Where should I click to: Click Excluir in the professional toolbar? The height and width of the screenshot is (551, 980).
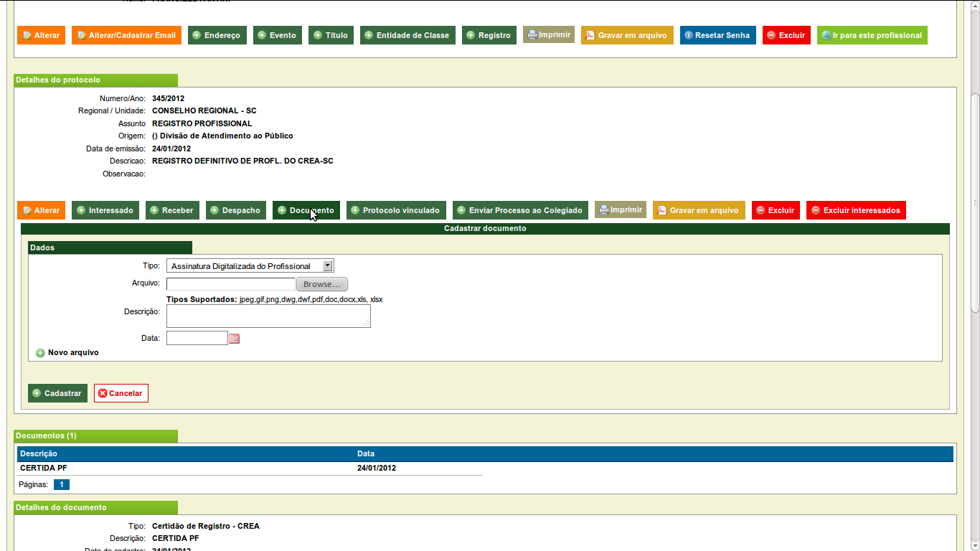pyautogui.click(x=786, y=35)
